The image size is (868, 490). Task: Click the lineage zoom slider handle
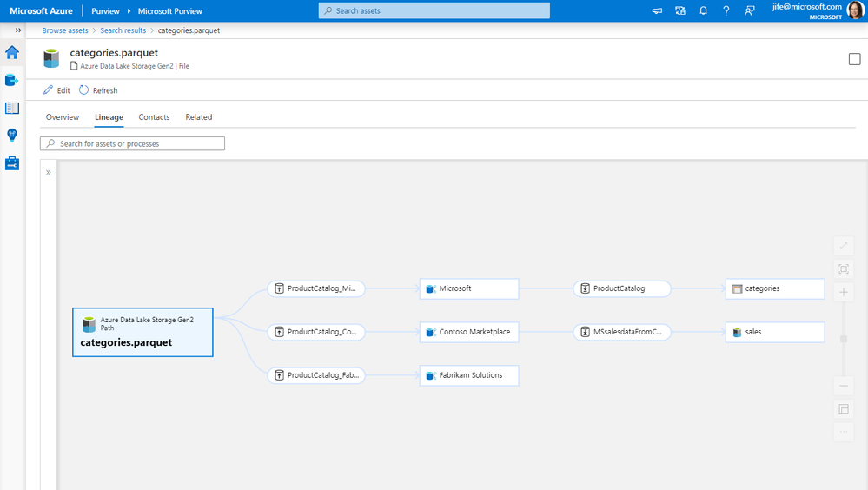844,339
